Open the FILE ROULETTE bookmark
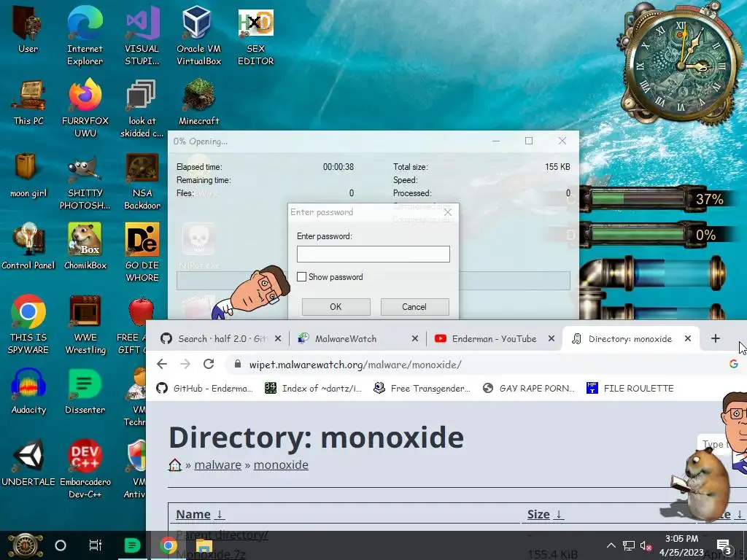This screenshot has height=560, width=747. point(630,388)
